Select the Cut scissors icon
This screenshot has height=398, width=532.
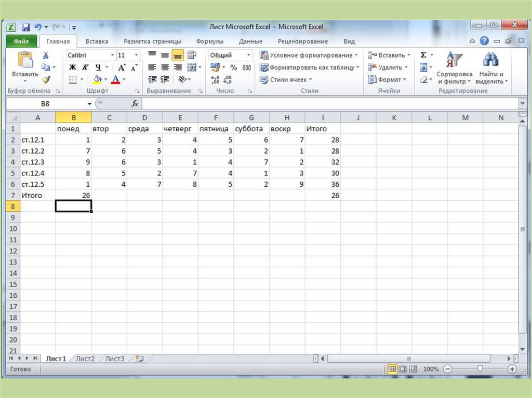pyautogui.click(x=46, y=56)
